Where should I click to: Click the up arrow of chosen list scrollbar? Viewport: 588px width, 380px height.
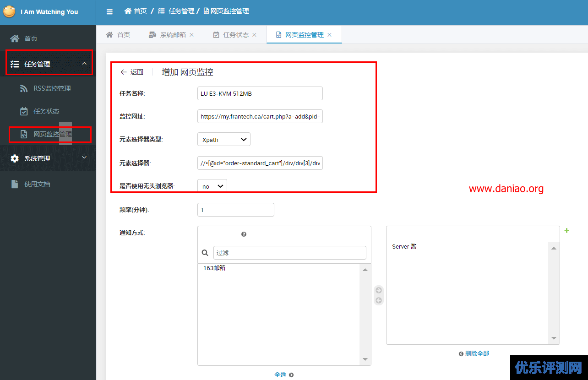click(x=554, y=248)
